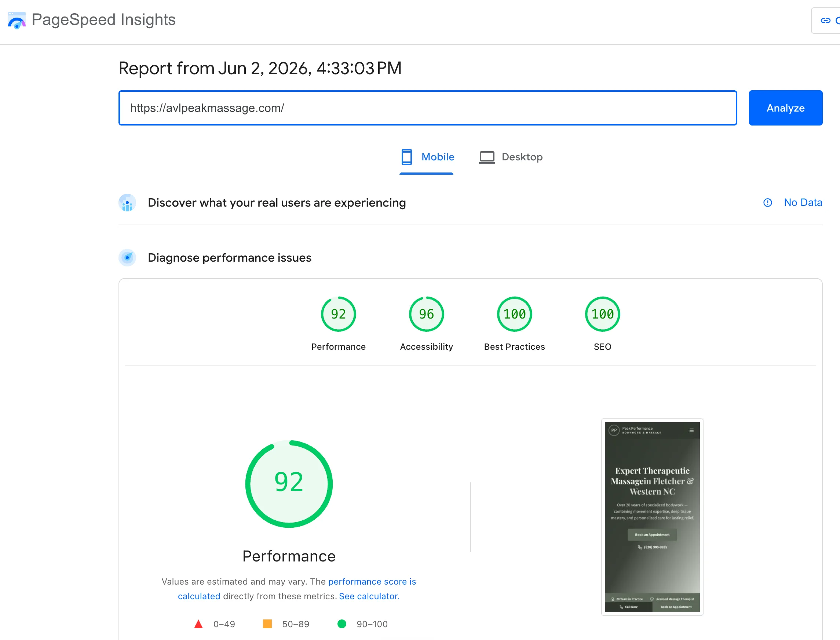Select the 96 Accessibility score gauge
840x640 pixels.
[427, 314]
